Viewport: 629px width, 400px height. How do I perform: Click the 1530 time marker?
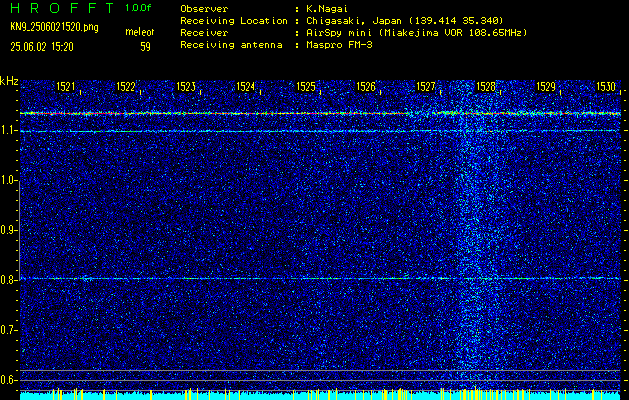click(606, 86)
